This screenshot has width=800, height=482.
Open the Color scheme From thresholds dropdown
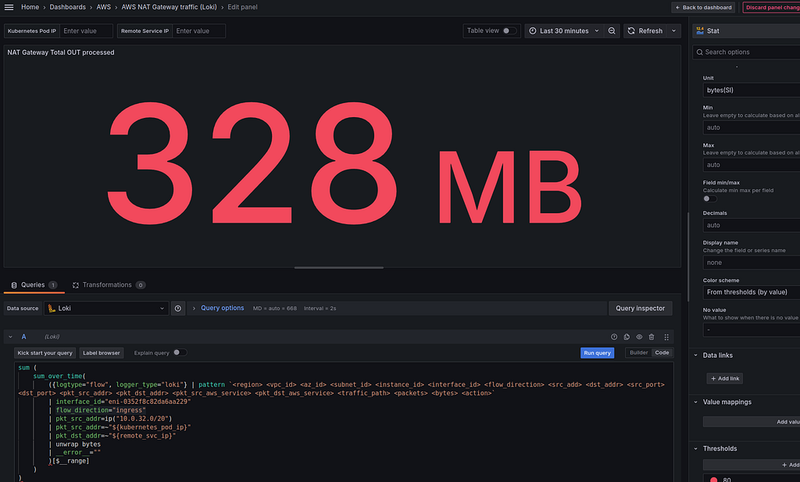point(751,292)
